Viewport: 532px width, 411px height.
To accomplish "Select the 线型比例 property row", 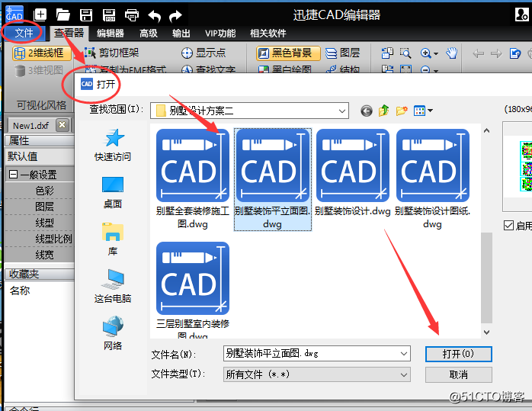I will click(53, 239).
